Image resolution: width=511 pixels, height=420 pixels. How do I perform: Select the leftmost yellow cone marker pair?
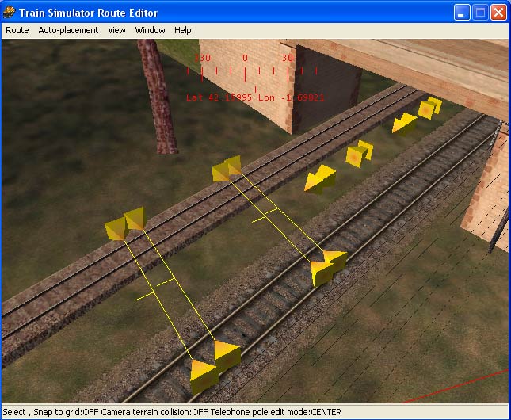(x=125, y=224)
